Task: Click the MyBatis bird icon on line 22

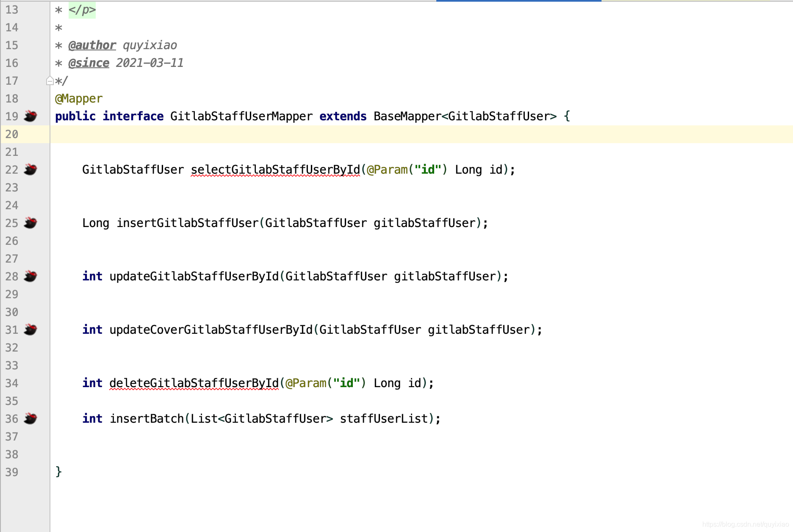Action: pos(30,169)
